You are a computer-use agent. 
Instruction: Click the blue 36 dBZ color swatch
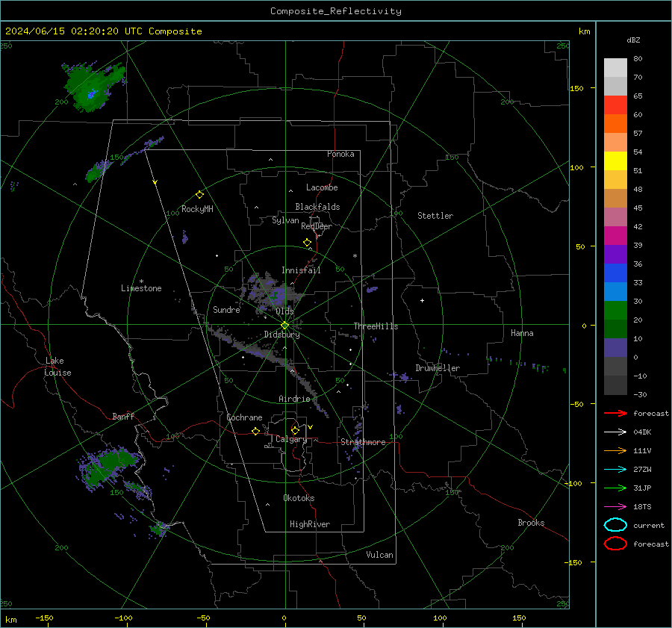[x=615, y=273]
